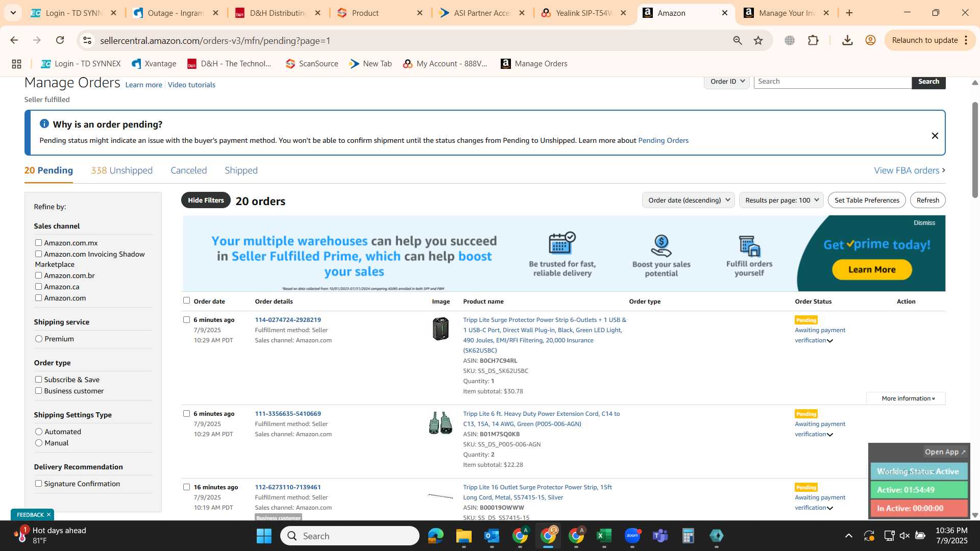Open the Order date (descending) sort dropdown

click(x=688, y=200)
